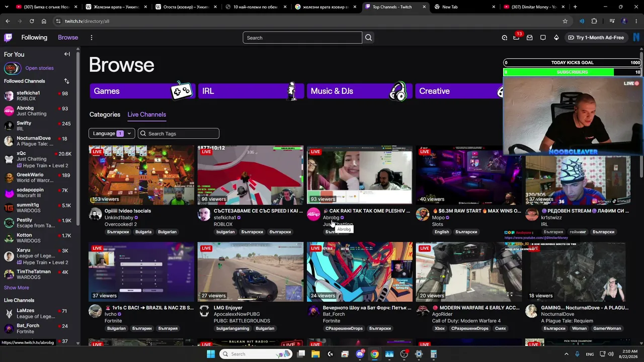Expand the Language filter dropdown
The image size is (644, 362).
pyautogui.click(x=112, y=133)
